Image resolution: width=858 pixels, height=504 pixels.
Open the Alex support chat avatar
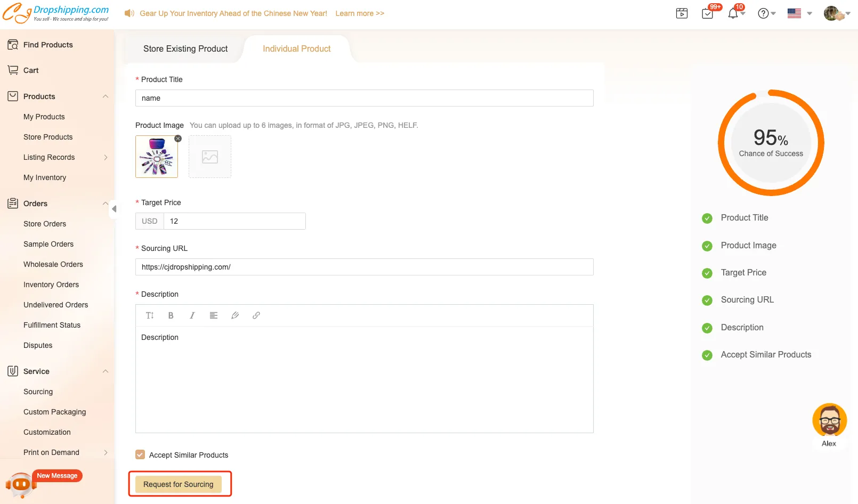point(829,420)
